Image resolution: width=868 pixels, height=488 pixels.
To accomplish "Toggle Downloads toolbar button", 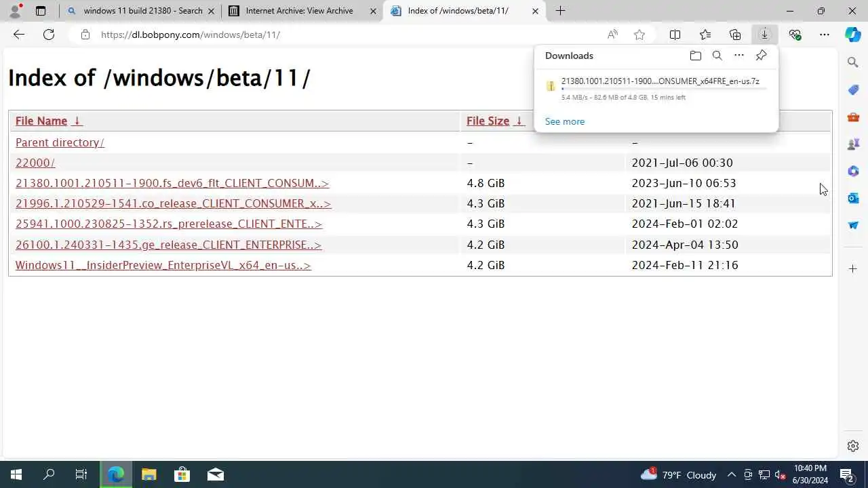I will click(x=764, y=35).
